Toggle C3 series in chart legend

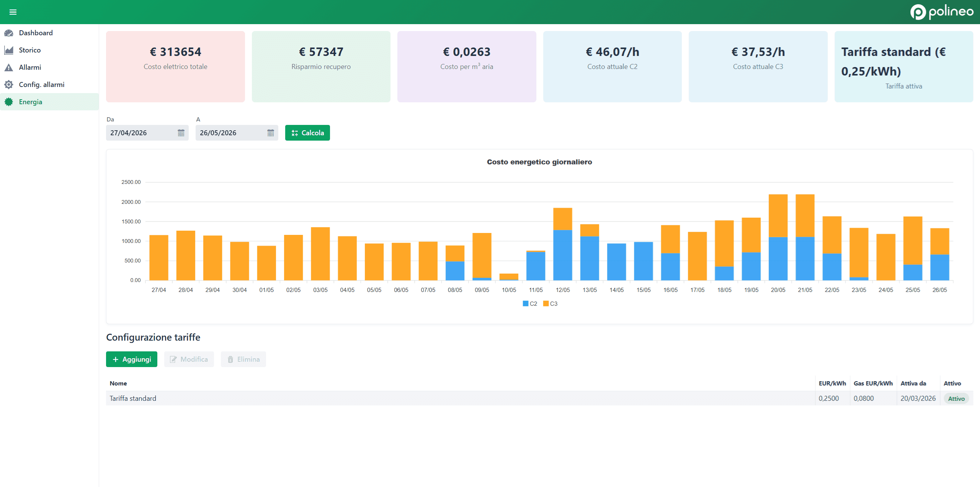click(550, 304)
